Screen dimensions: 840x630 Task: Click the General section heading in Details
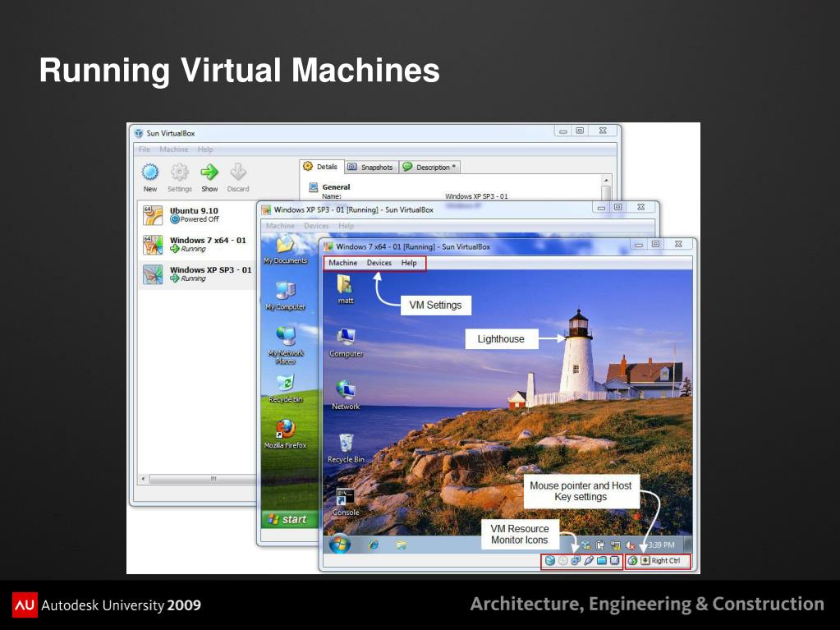click(x=336, y=187)
